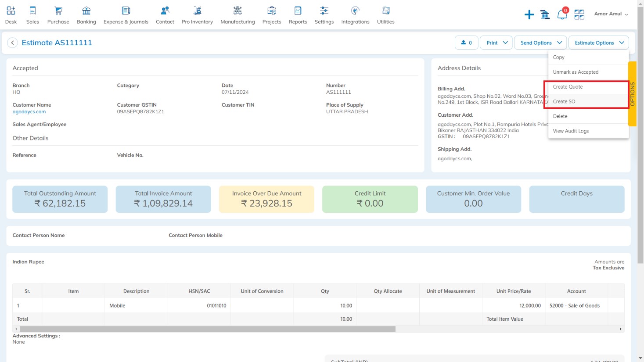Image resolution: width=644 pixels, height=362 pixels.
Task: Select Unmark as Accepted menu item
Action: 588,72
